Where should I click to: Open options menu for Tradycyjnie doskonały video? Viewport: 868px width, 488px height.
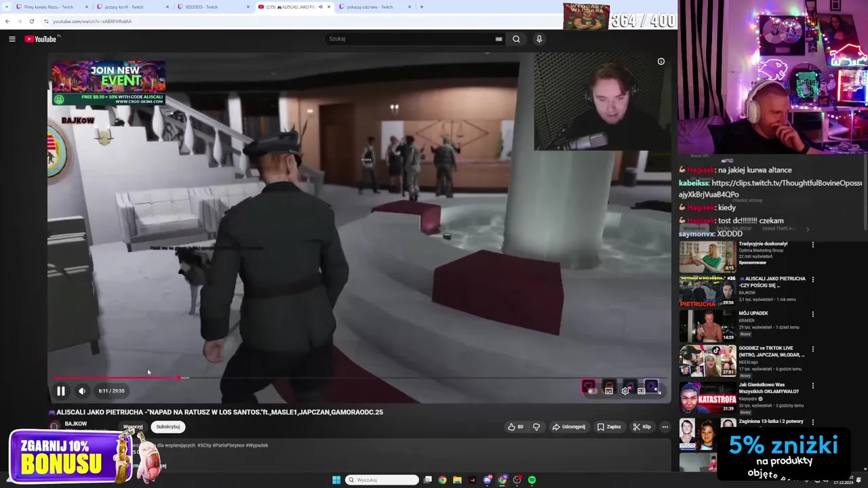813,245
